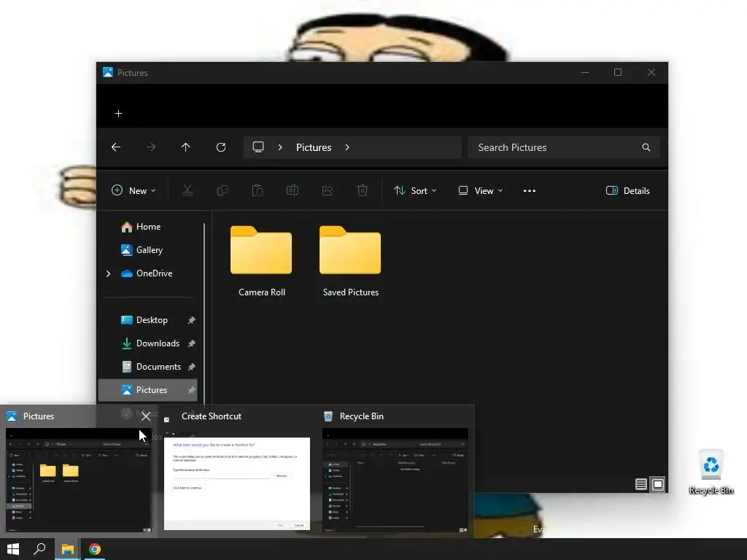Click the Pictures breadcrumb in address bar
This screenshot has height=560, width=747.
pyautogui.click(x=314, y=147)
